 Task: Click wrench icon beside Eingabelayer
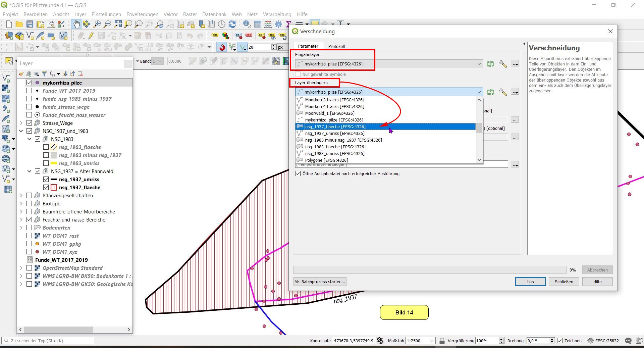coord(503,64)
